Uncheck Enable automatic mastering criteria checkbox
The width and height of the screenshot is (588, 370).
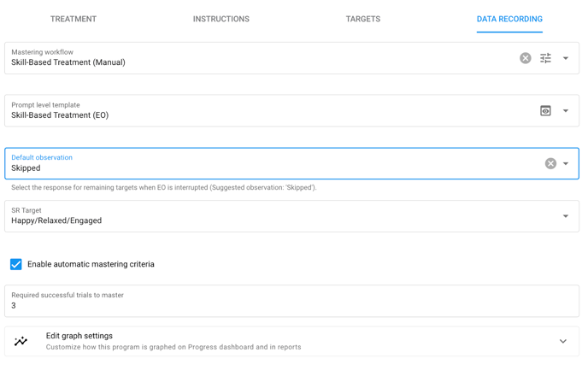click(15, 264)
